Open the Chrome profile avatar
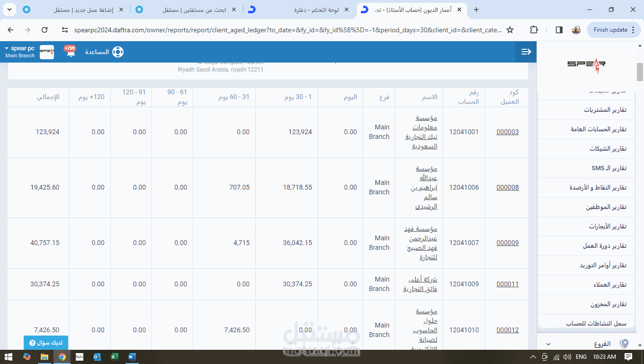Screen dimensions: 644x364 coord(576,30)
